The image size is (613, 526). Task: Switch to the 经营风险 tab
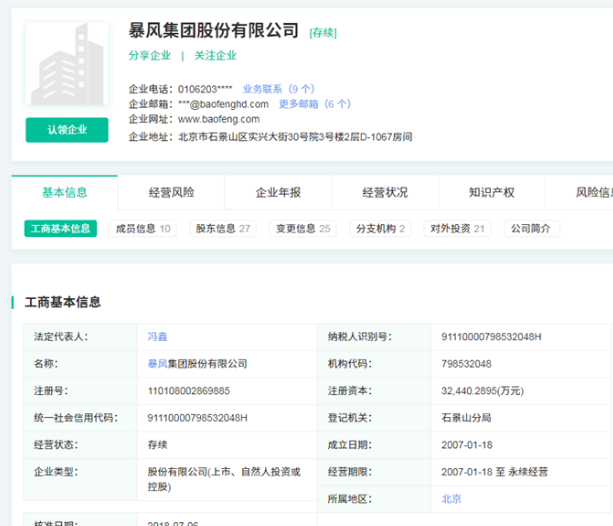(x=171, y=192)
